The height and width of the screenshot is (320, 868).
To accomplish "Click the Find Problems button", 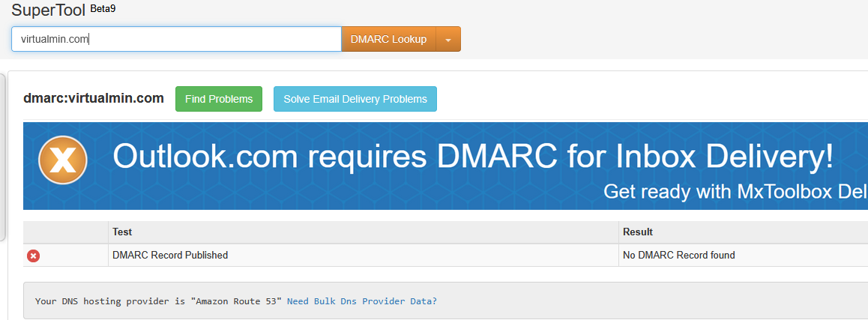I will (x=219, y=99).
